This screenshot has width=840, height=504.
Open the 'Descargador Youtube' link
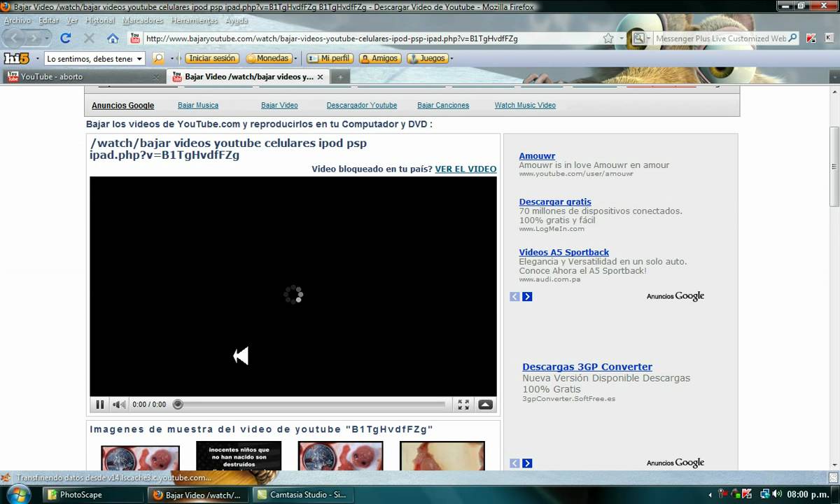coord(362,105)
